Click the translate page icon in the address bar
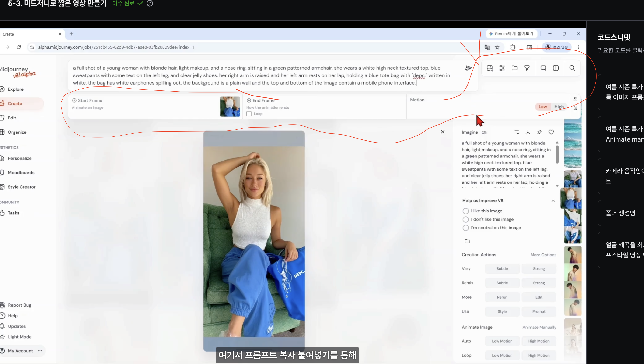This screenshot has width=644, height=364. point(487,47)
